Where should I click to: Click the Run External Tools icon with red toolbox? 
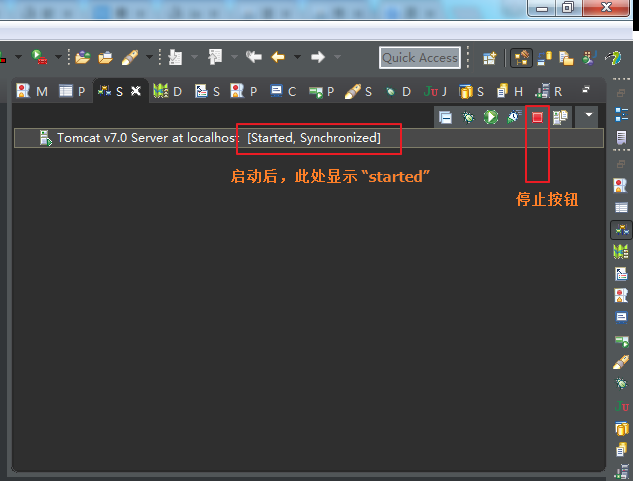[x=40, y=57]
